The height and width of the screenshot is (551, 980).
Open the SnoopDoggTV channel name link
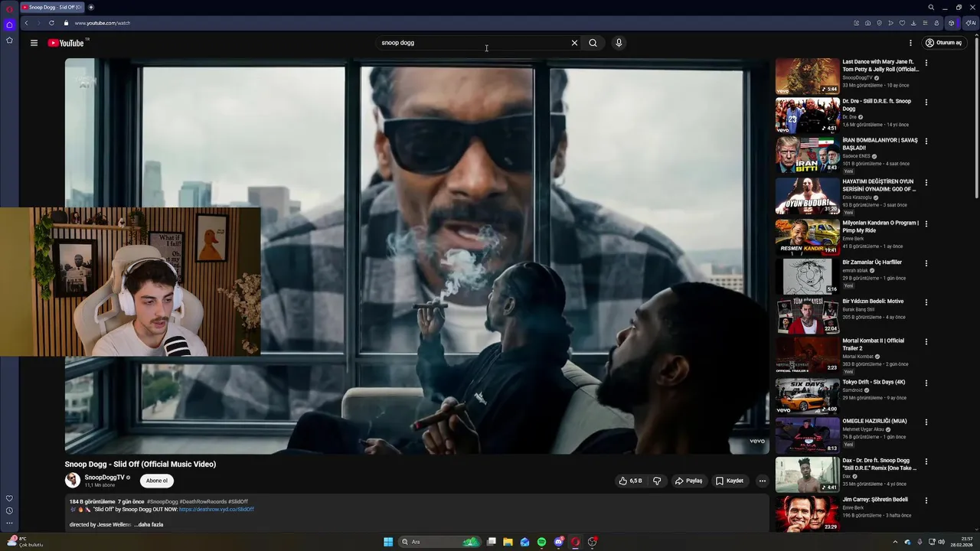click(104, 478)
